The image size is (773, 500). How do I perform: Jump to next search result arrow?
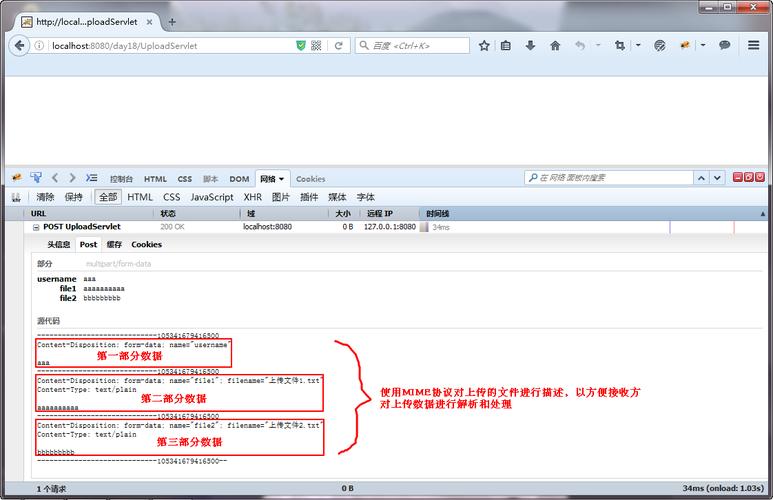pos(717,178)
